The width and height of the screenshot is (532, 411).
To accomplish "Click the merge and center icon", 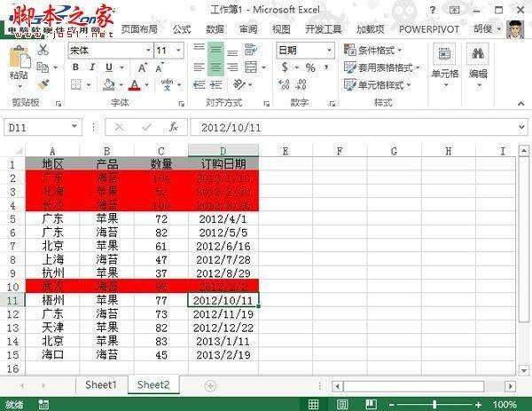I will click(x=251, y=67).
